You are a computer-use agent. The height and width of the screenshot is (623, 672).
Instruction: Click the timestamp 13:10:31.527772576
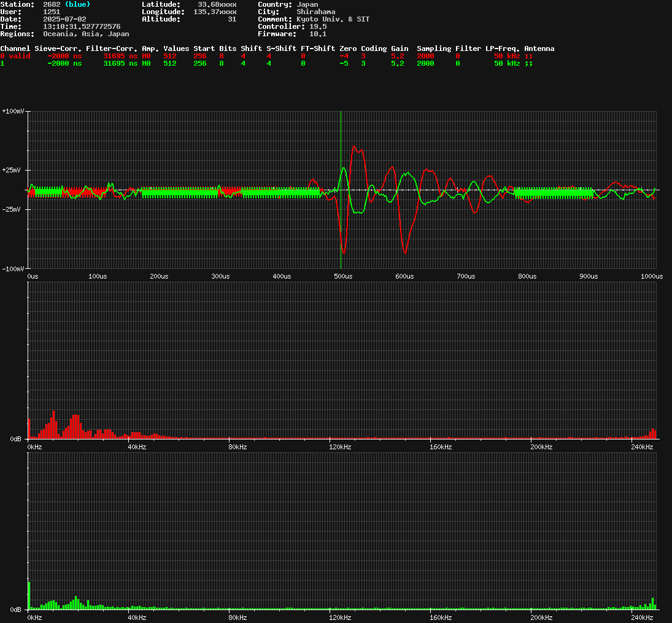point(82,26)
